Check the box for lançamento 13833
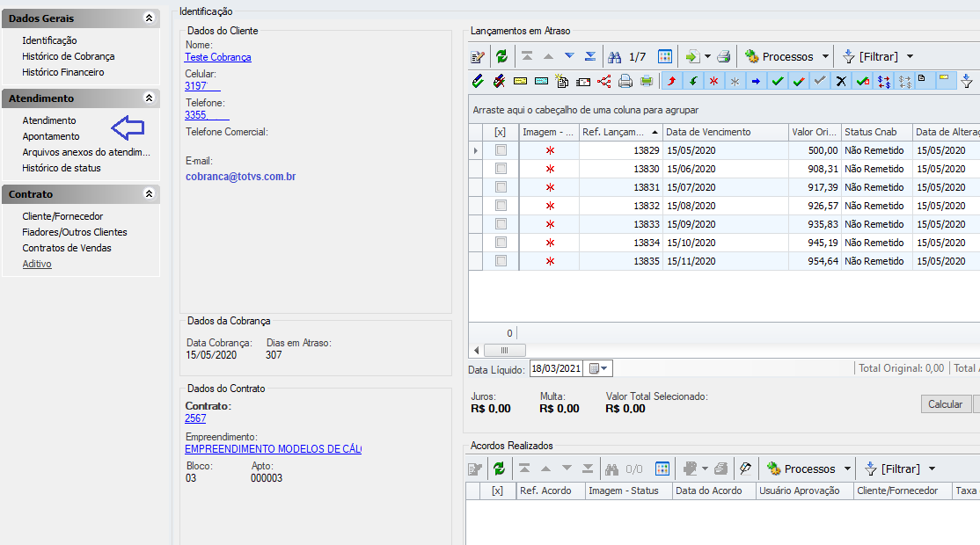 (501, 223)
